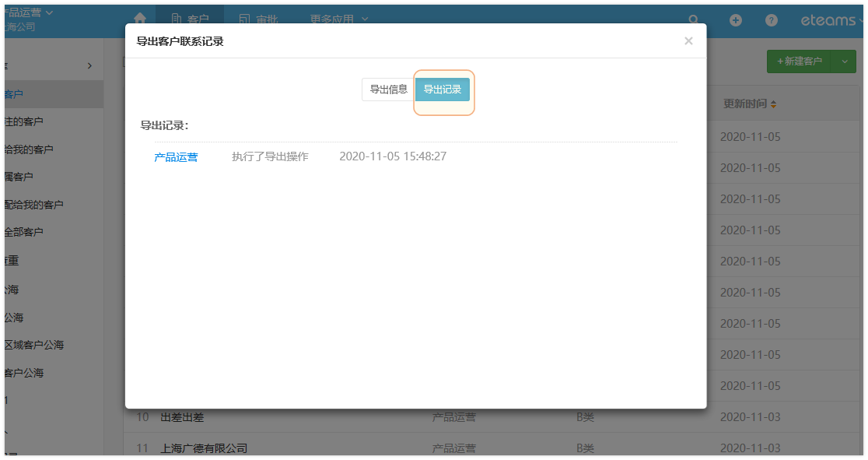Open the eteams user menu
Viewport: 868px width, 460px height.
[x=831, y=20]
